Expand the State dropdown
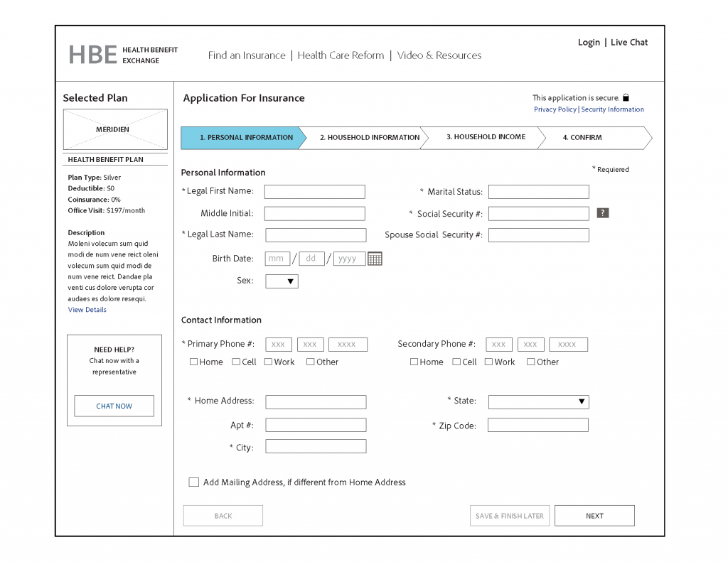728x562 pixels. click(539, 401)
